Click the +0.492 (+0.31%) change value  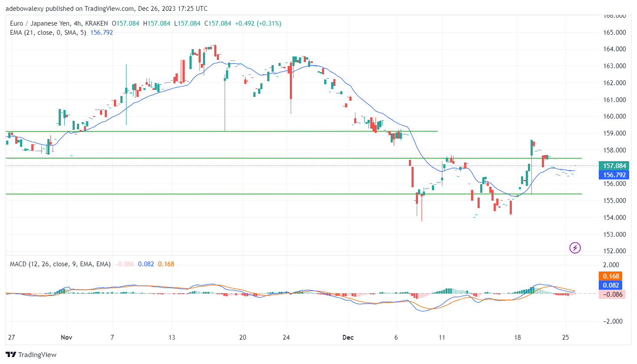click(x=258, y=23)
